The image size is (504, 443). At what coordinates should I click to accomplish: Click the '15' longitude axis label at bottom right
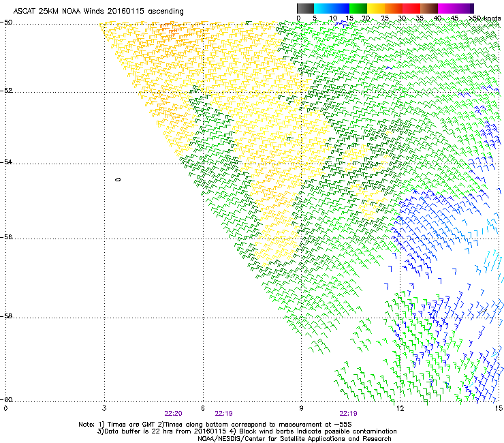pyautogui.click(x=499, y=408)
